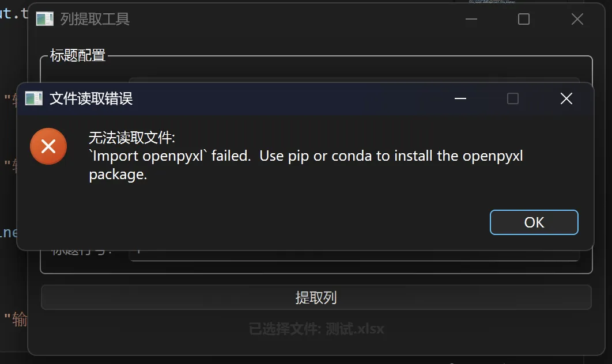This screenshot has height=364, width=612.
Task: Focus the input field hidden below the dialog
Action: coord(354,255)
